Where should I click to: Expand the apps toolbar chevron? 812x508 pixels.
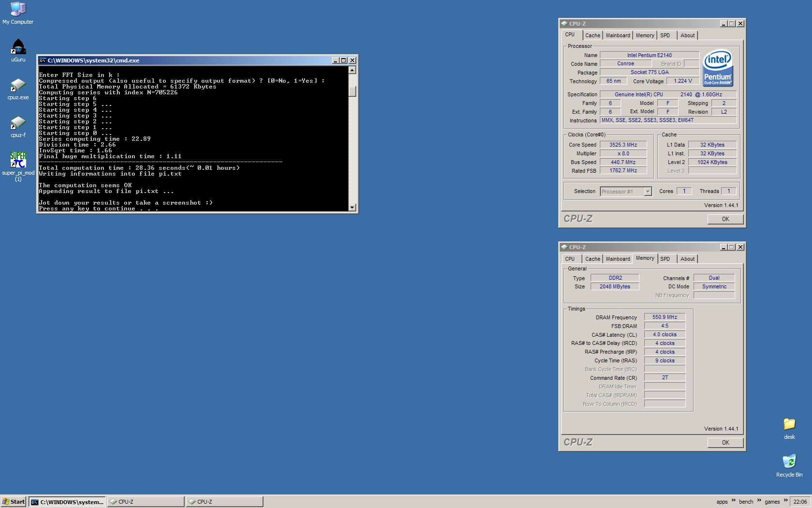pos(733,500)
